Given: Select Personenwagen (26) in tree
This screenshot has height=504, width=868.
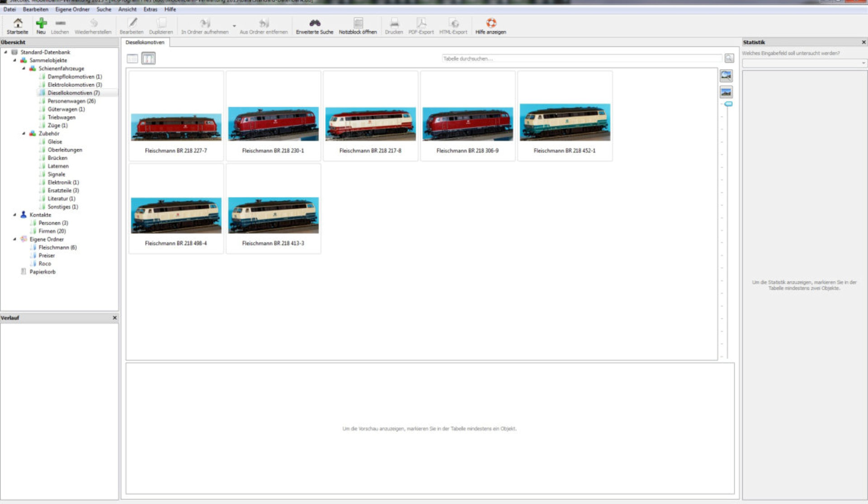Looking at the screenshot, I should coord(71,101).
